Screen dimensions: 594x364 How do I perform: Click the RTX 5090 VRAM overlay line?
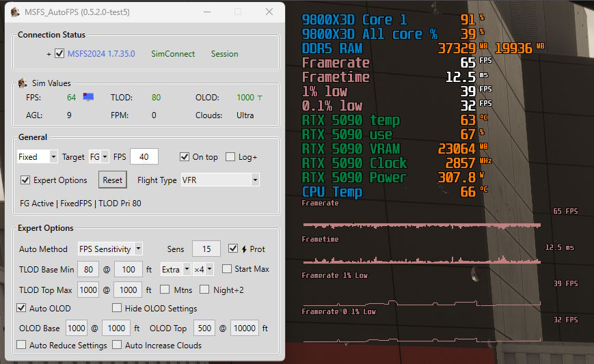394,149
